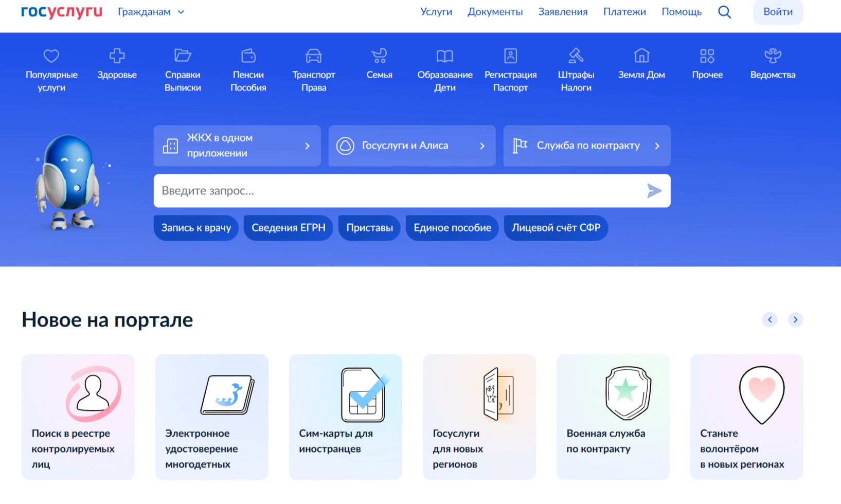This screenshot has width=841, height=504.
Task: Show next items in Новое на портале
Action: 795,319
